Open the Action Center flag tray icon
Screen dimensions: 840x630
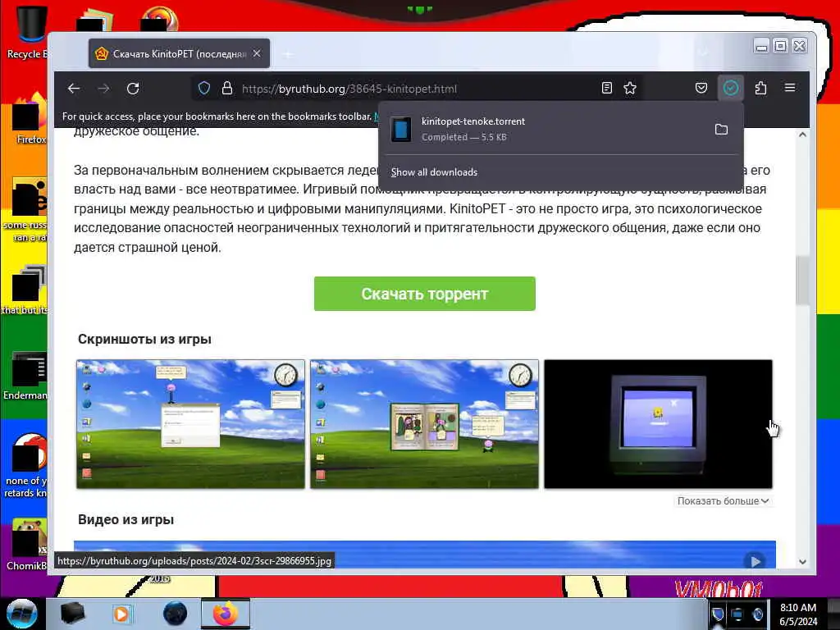718,614
